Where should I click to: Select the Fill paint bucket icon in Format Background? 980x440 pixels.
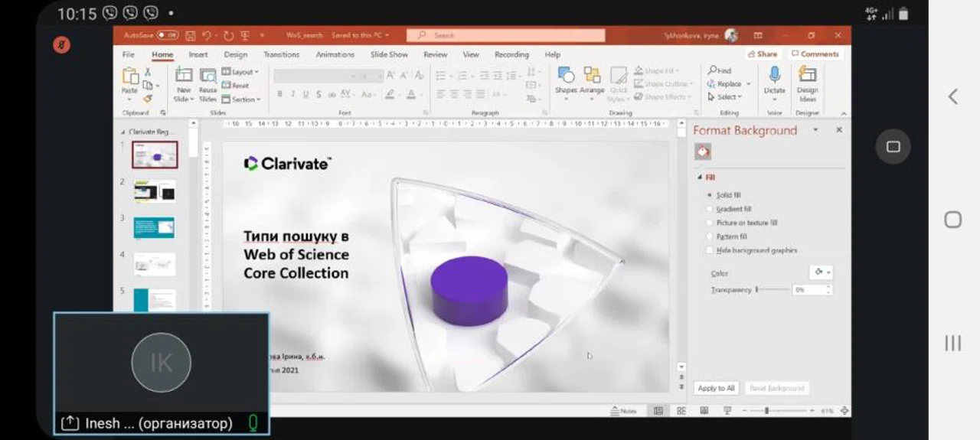pyautogui.click(x=702, y=152)
